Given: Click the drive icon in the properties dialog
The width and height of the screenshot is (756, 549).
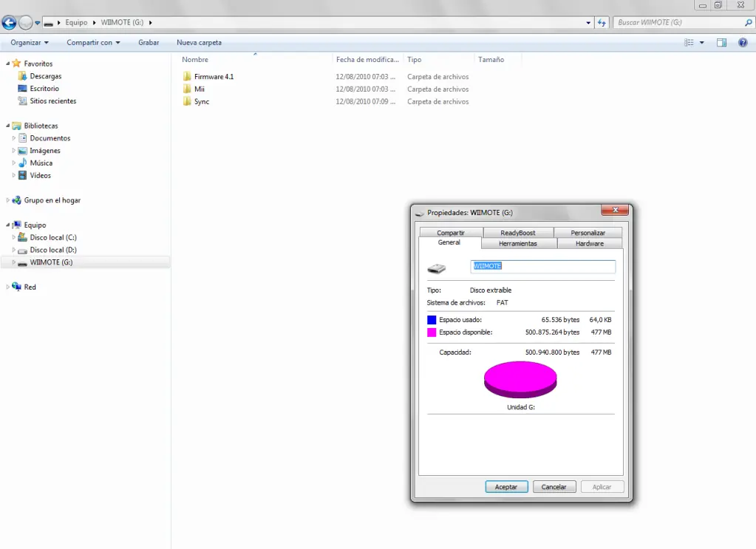Looking at the screenshot, I should [x=436, y=268].
